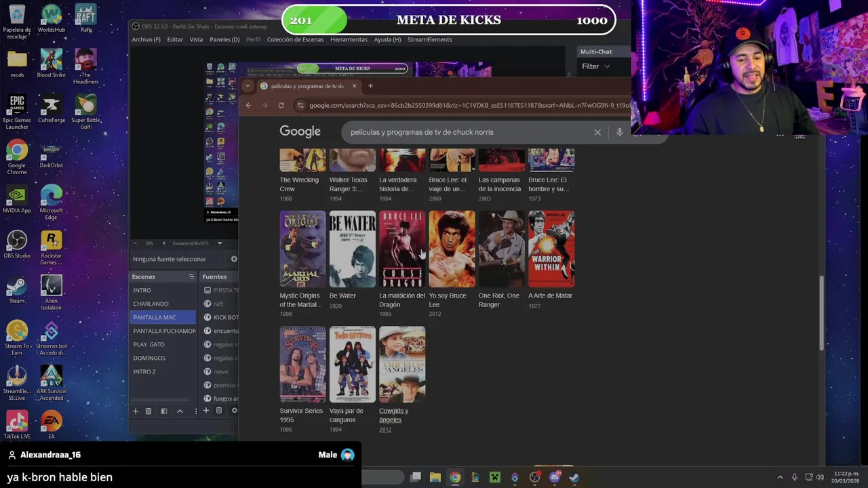Open StreamElements SE.Live desktop icon
Screen dimensions: 868x488
tap(17, 384)
